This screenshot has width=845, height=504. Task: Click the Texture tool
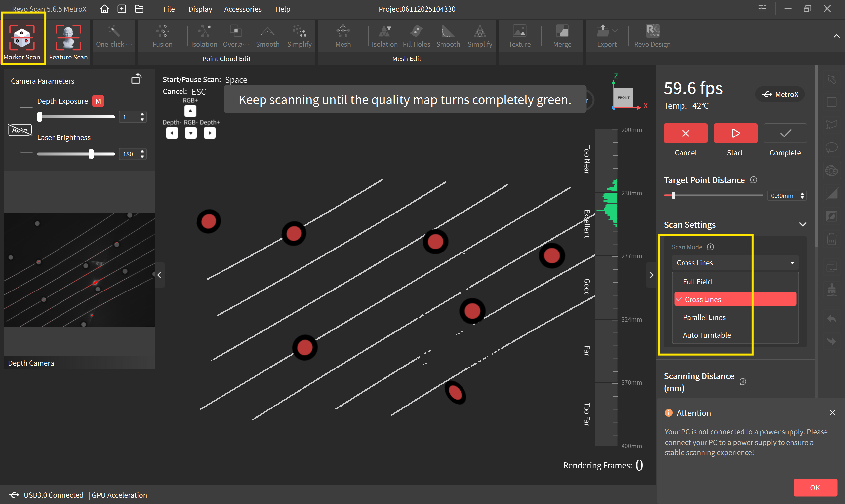[519, 36]
